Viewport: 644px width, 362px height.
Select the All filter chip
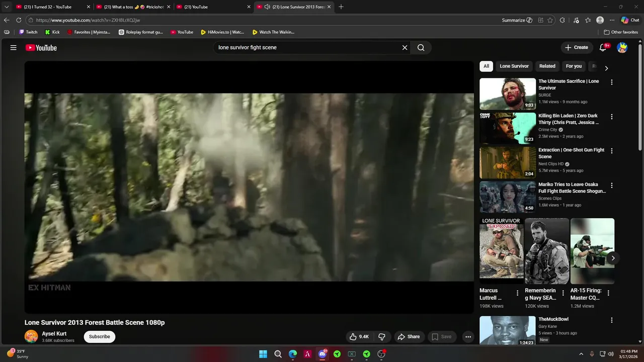coord(486,66)
